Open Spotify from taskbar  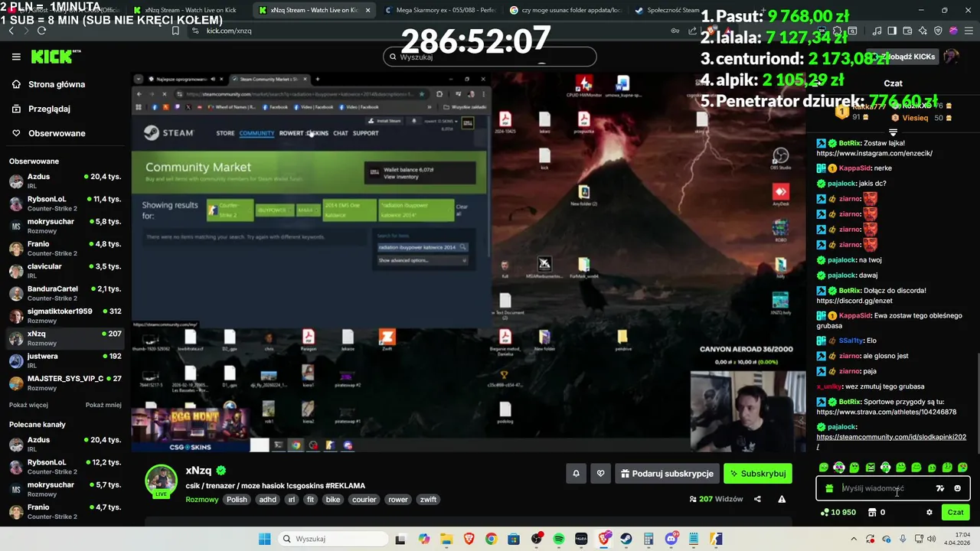[x=559, y=539]
